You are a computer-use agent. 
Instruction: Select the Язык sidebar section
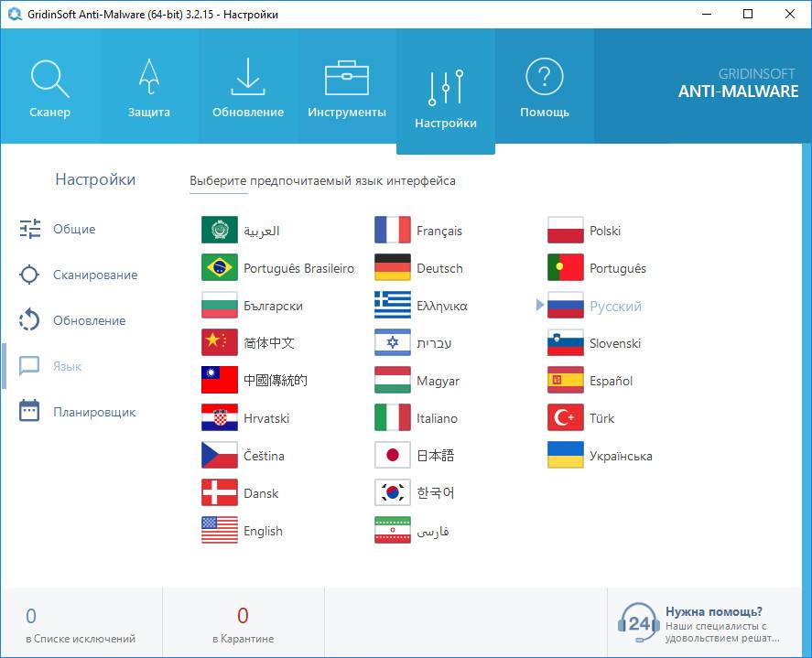point(67,366)
